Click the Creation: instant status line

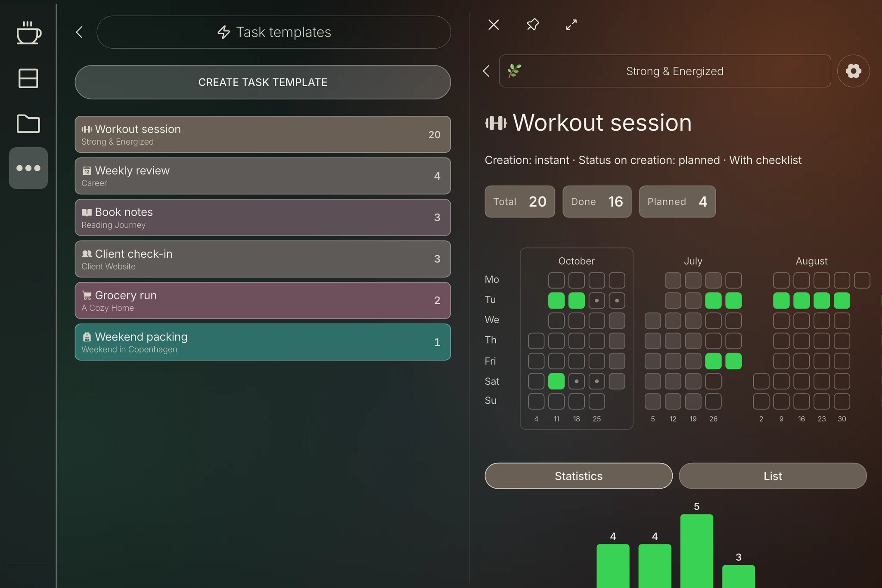643,160
